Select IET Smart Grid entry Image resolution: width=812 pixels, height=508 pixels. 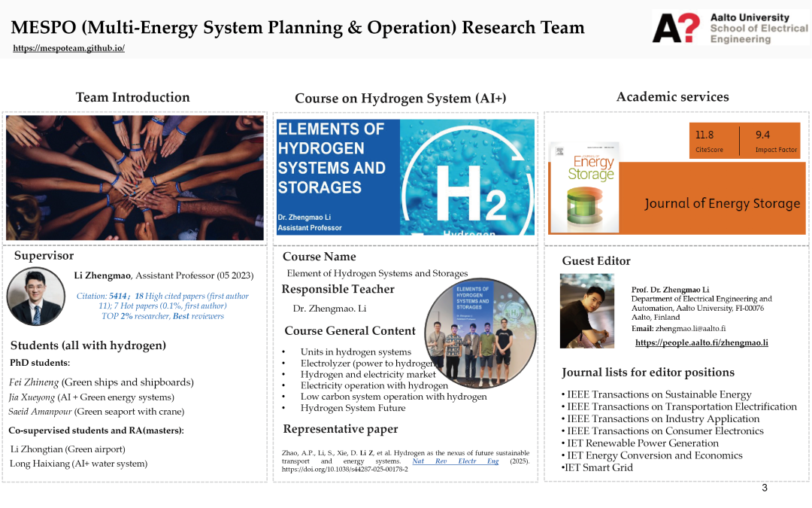tap(598, 467)
